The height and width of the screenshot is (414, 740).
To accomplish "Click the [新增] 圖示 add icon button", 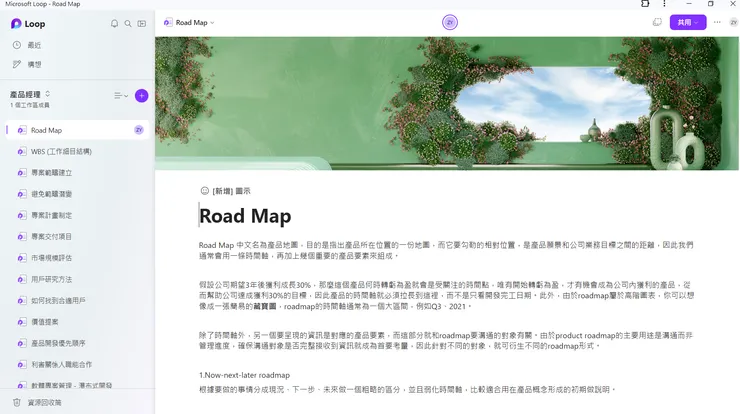I will (225, 191).
